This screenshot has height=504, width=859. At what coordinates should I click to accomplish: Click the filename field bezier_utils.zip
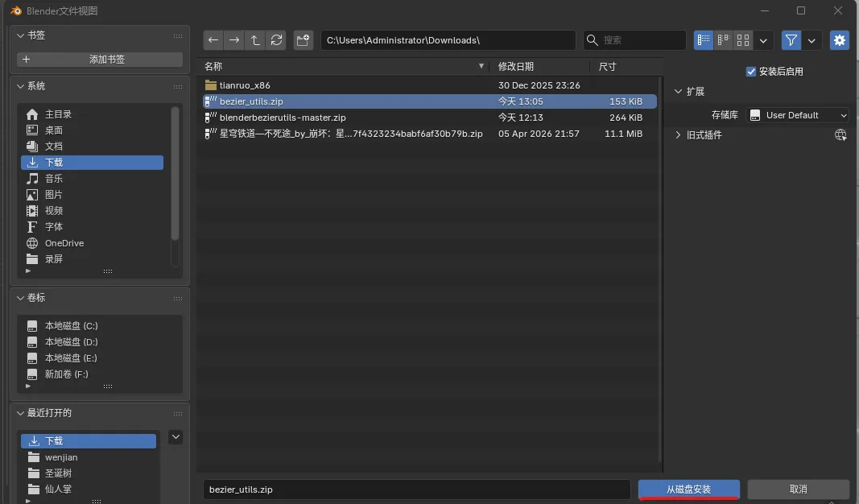click(417, 490)
